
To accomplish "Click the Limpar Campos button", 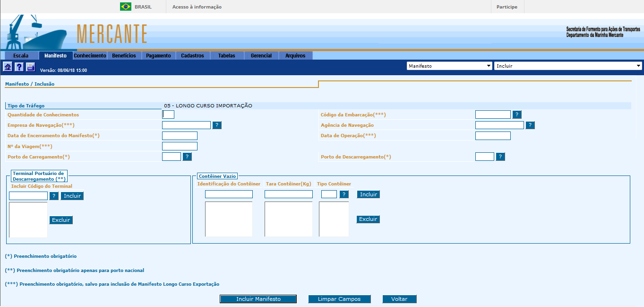I will (339, 299).
